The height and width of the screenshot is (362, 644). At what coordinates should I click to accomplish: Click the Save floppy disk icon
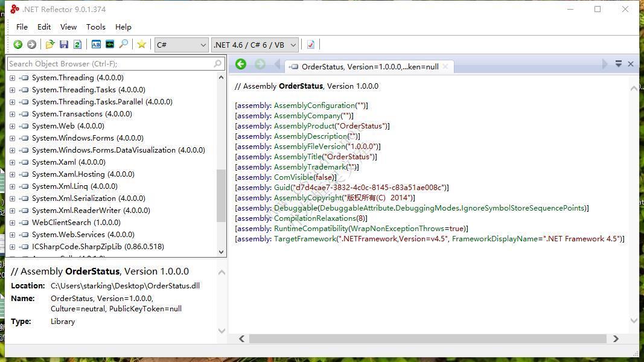click(64, 45)
